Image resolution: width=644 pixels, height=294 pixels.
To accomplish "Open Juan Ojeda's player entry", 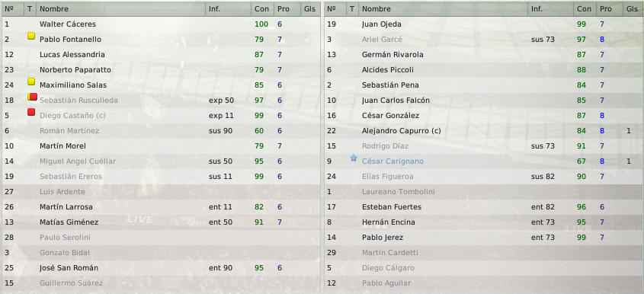I will pos(484,24).
